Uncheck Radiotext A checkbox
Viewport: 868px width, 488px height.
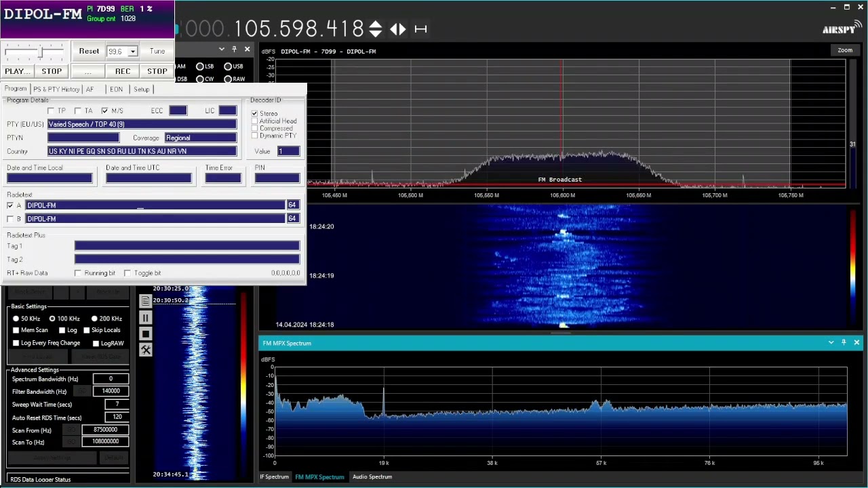(x=10, y=205)
